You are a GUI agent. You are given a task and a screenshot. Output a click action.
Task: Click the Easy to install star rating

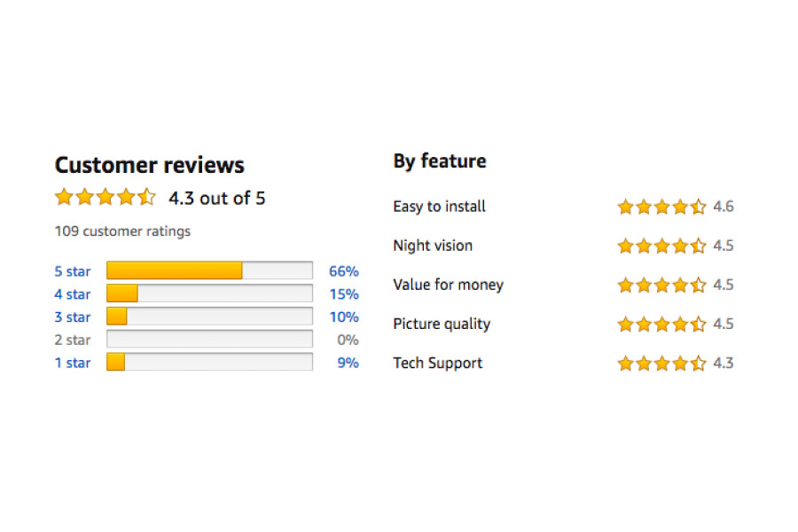[661, 207]
